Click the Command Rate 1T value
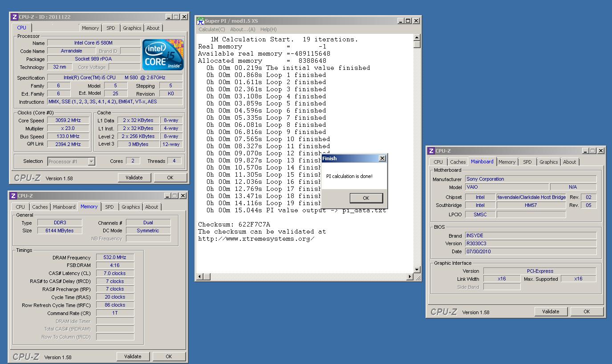 pos(114,313)
